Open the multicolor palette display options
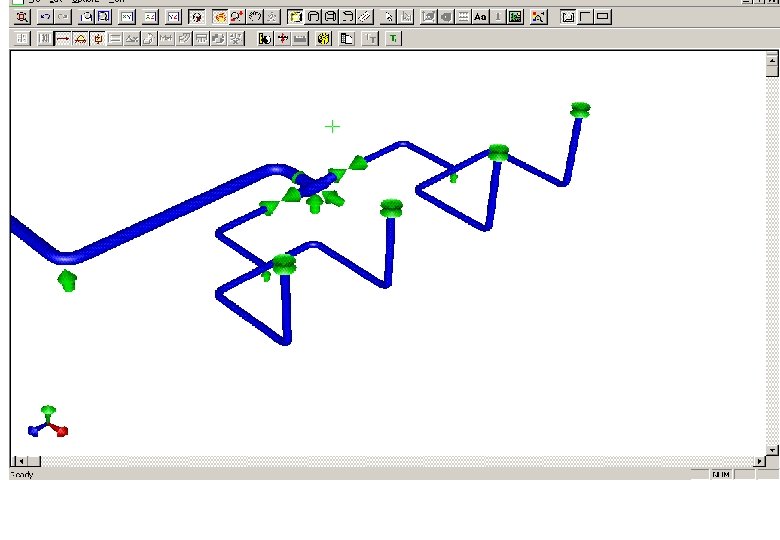 click(538, 17)
